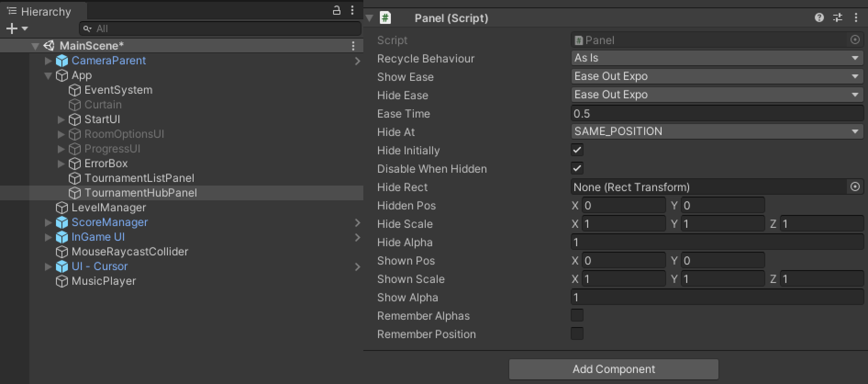
Task: Open the CameraParent prefab arrow
Action: [357, 61]
